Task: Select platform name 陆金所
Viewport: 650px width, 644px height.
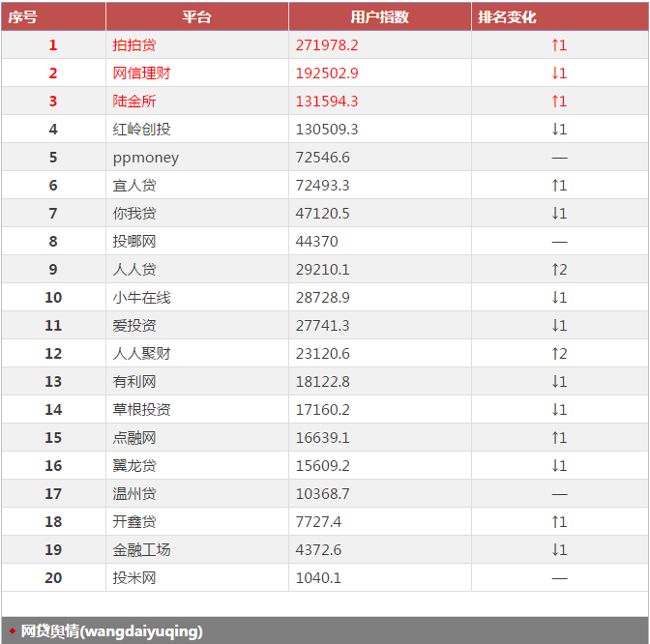Action: (x=134, y=102)
